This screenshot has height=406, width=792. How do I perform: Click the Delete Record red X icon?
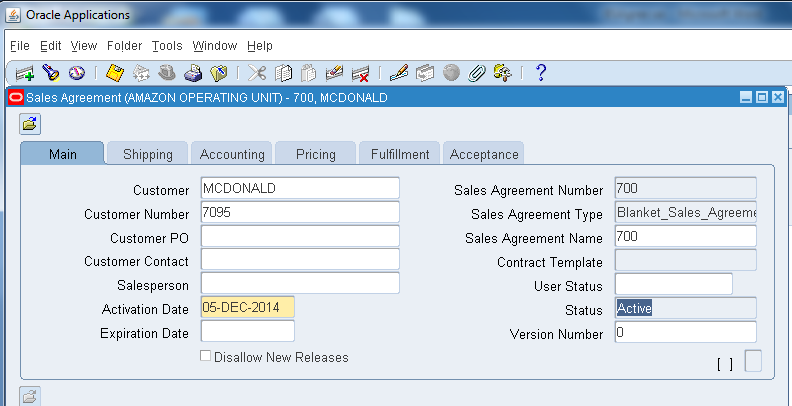tap(361, 74)
